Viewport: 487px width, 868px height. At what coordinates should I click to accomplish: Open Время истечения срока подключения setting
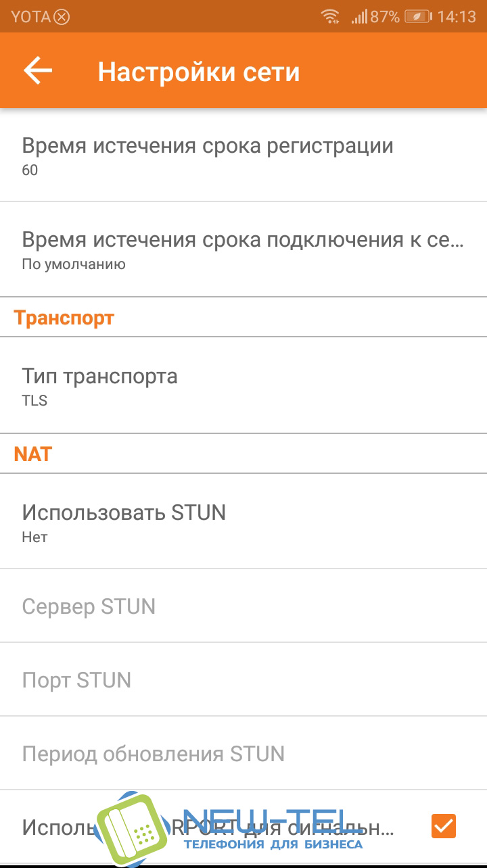point(243,250)
